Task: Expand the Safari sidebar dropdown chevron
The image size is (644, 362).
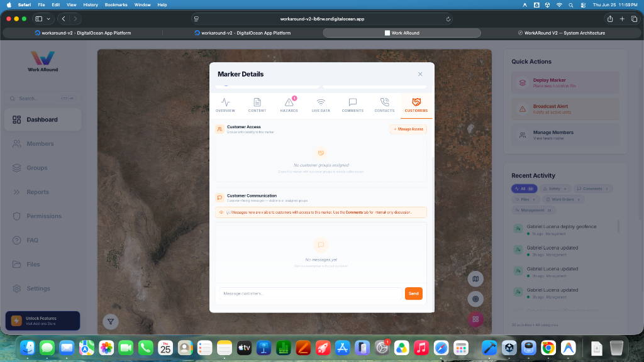Action: [48, 19]
